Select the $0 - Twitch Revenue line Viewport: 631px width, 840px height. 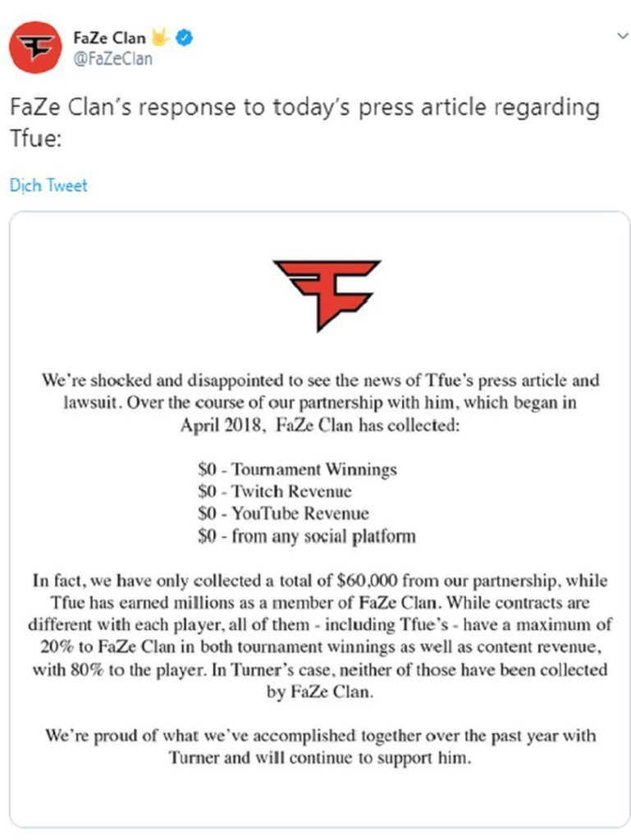(275, 491)
